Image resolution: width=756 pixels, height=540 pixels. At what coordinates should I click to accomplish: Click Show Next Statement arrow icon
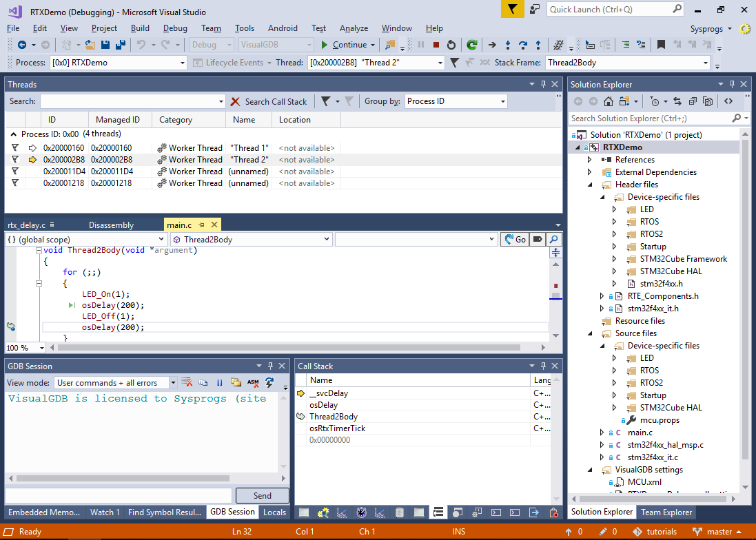pyautogui.click(x=492, y=45)
